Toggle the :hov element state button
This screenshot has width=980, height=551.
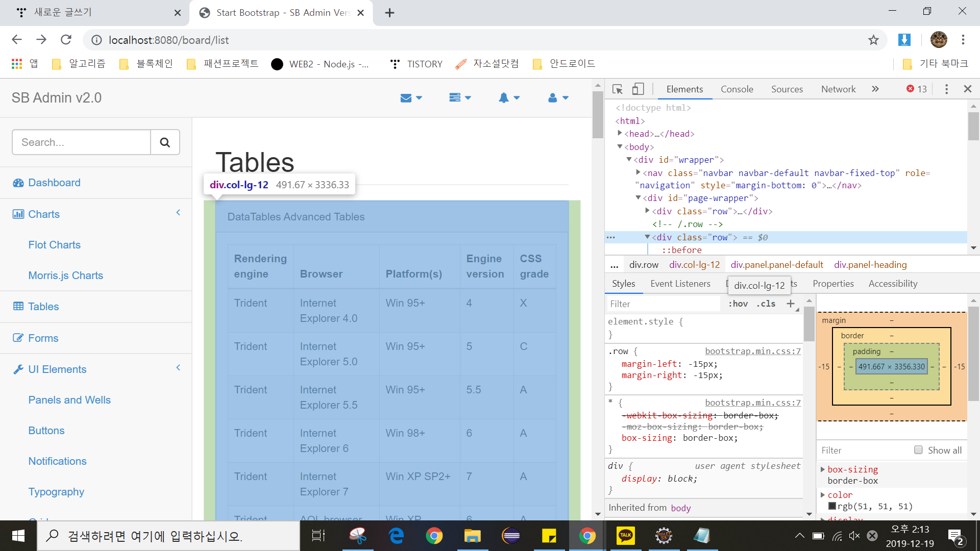738,304
